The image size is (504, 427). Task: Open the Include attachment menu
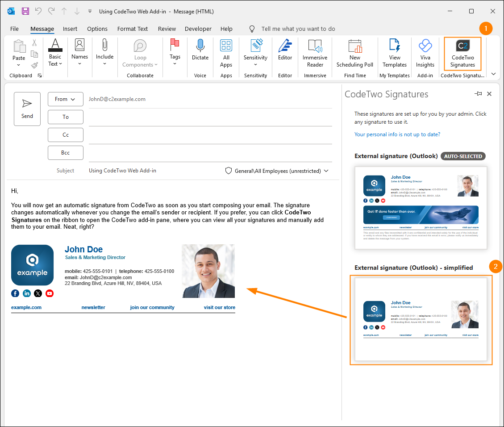pyautogui.click(x=105, y=52)
